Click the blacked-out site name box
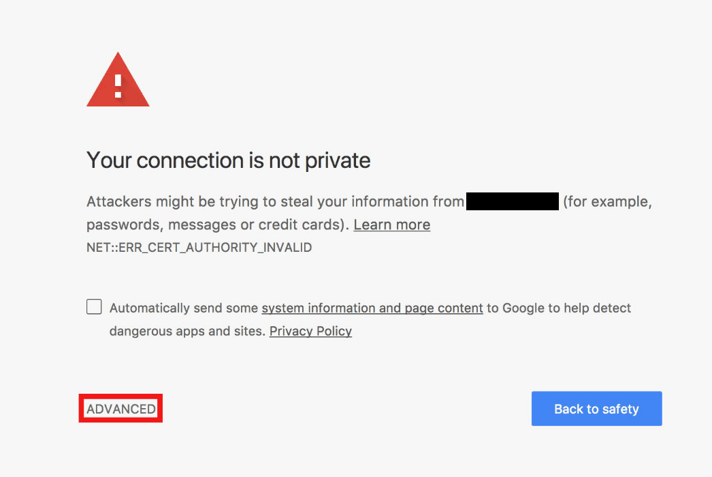The image size is (712, 477). (x=513, y=201)
